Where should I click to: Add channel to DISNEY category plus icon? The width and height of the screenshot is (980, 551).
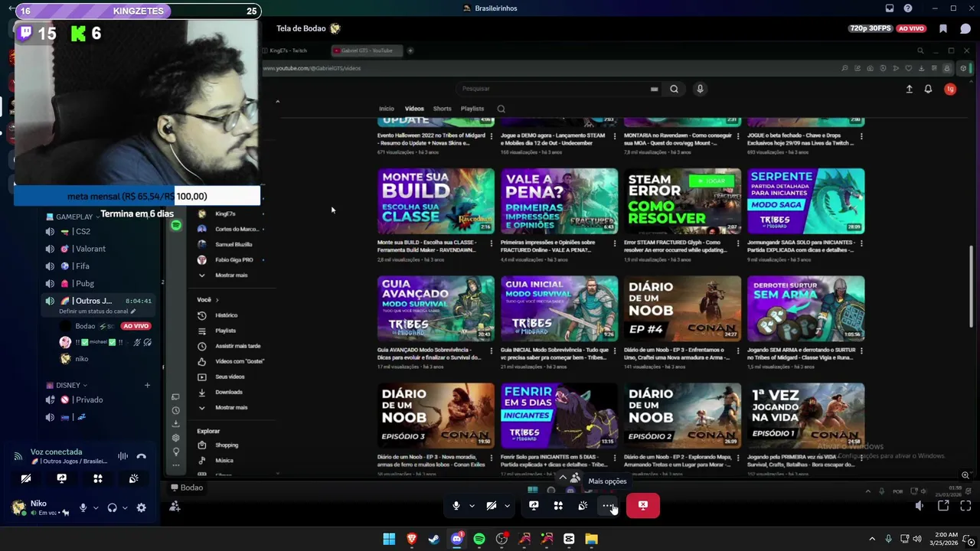coord(147,385)
